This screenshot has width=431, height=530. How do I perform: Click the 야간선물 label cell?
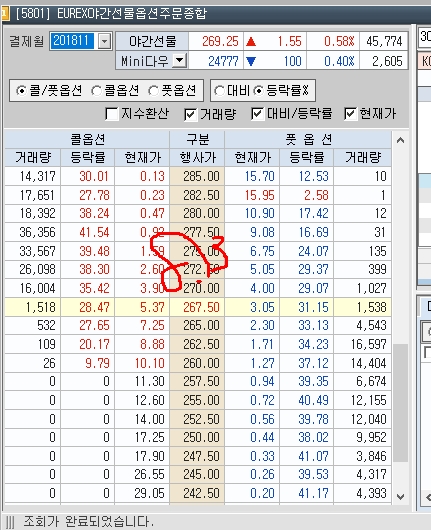point(152,42)
